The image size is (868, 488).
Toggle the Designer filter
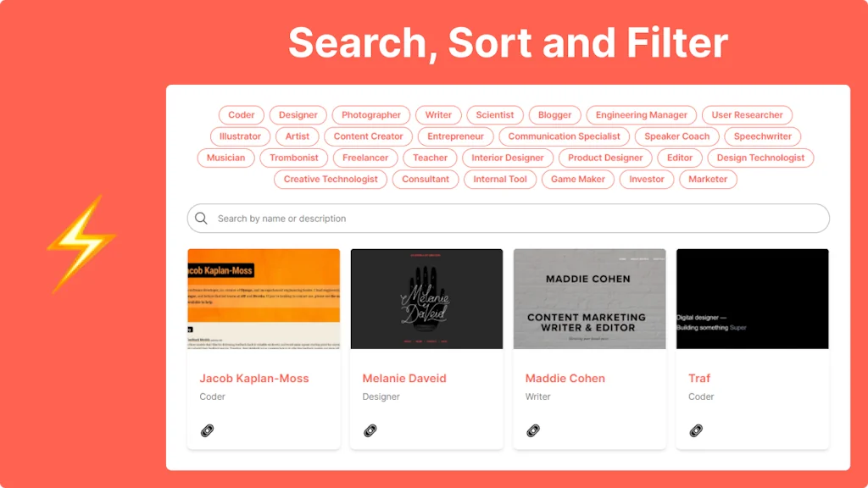298,114
